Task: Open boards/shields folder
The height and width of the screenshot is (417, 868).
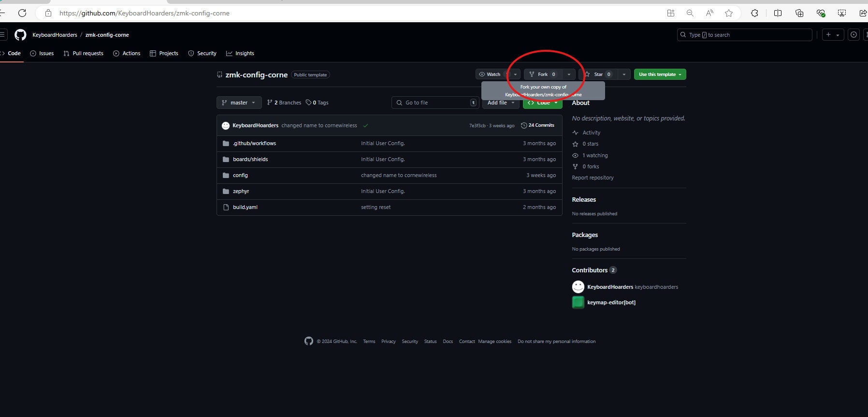Action: point(250,160)
